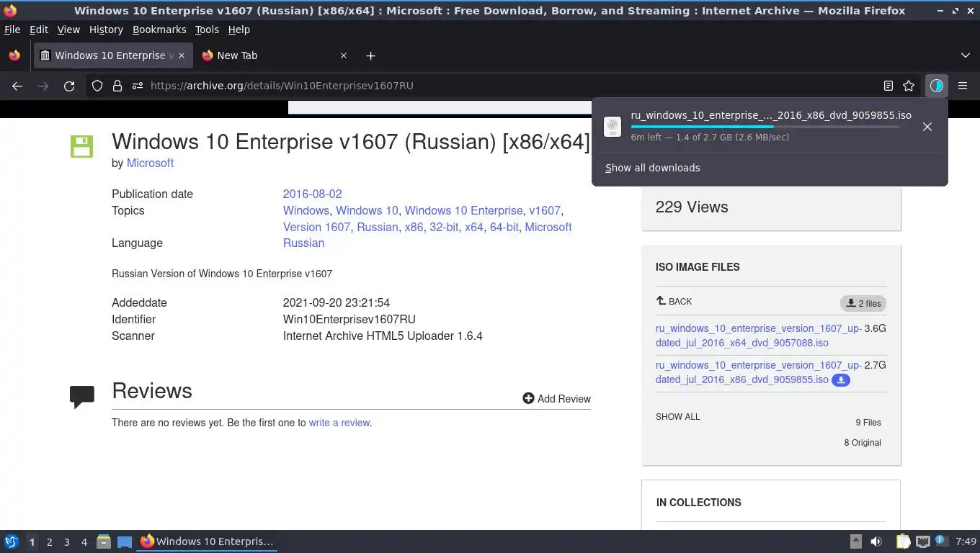The image size is (980, 553).
Task: Open the 64-bit topic link
Action: pyautogui.click(x=504, y=228)
